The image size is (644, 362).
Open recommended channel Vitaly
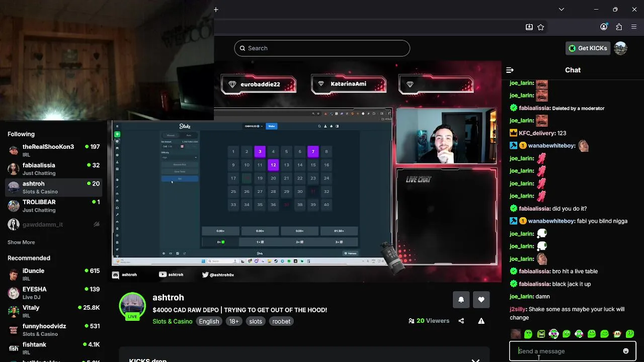pyautogui.click(x=54, y=311)
